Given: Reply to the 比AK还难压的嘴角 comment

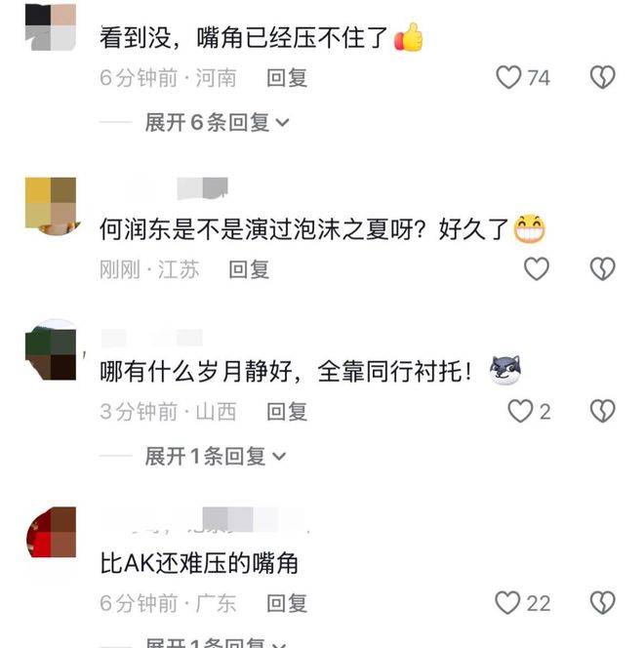Looking at the screenshot, I should (x=287, y=603).
